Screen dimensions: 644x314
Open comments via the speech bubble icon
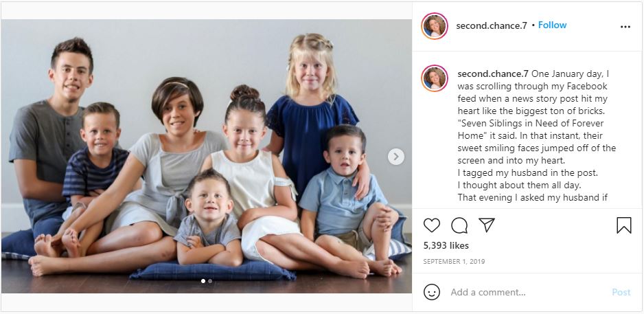(459, 225)
